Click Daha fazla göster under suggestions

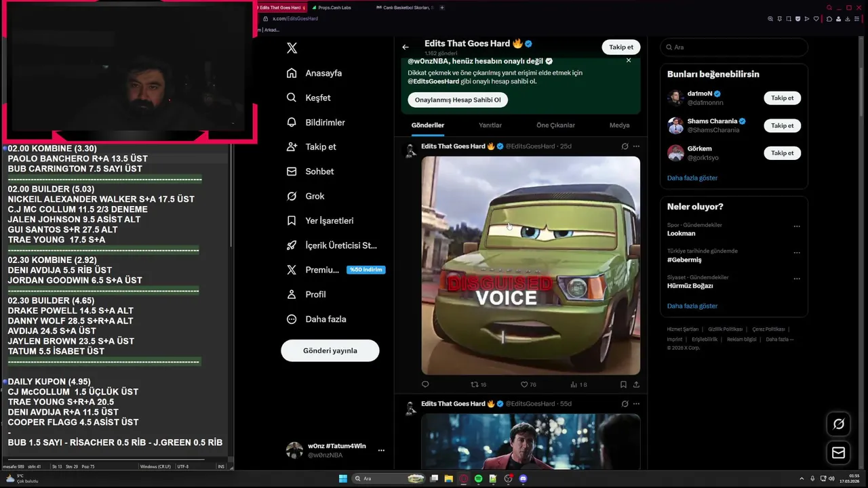(x=692, y=178)
